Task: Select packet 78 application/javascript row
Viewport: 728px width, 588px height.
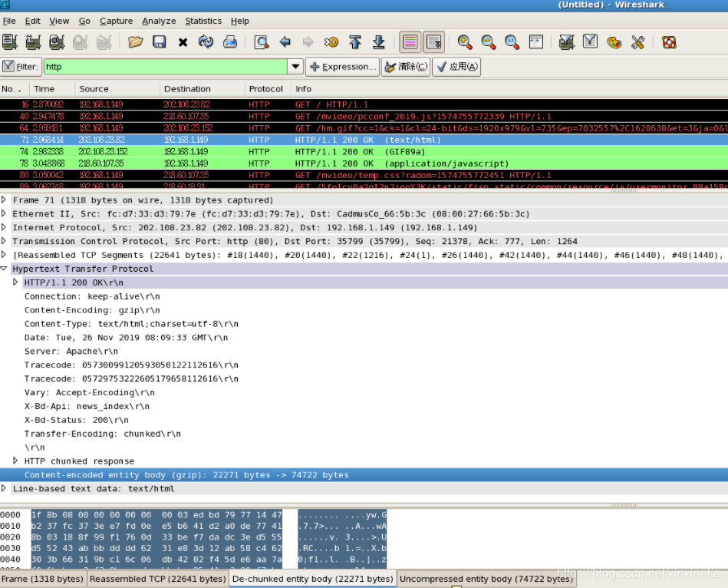Action: click(364, 164)
